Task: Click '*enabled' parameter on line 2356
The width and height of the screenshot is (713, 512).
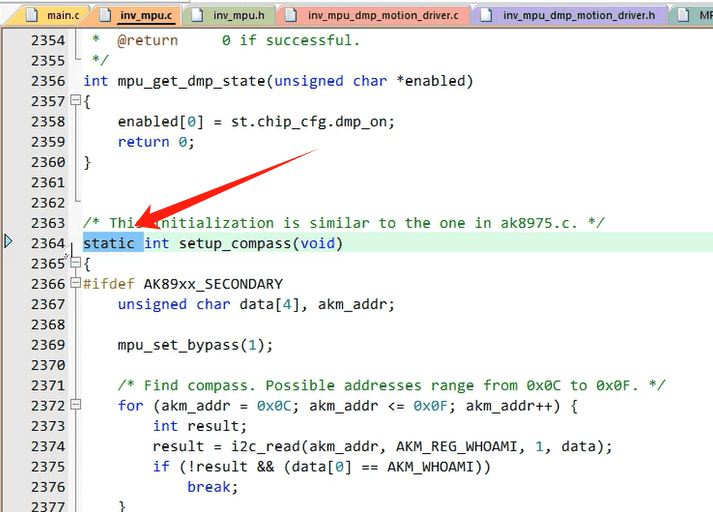Action: pos(431,81)
